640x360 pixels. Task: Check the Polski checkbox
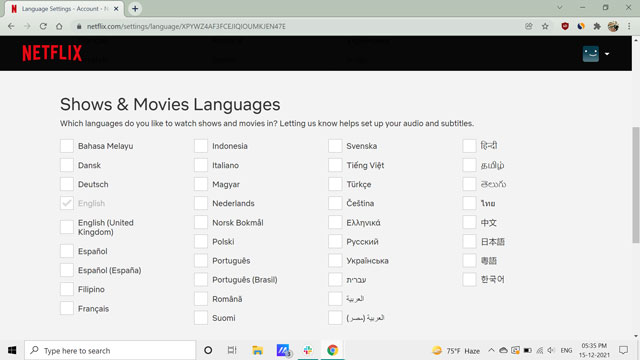point(201,241)
